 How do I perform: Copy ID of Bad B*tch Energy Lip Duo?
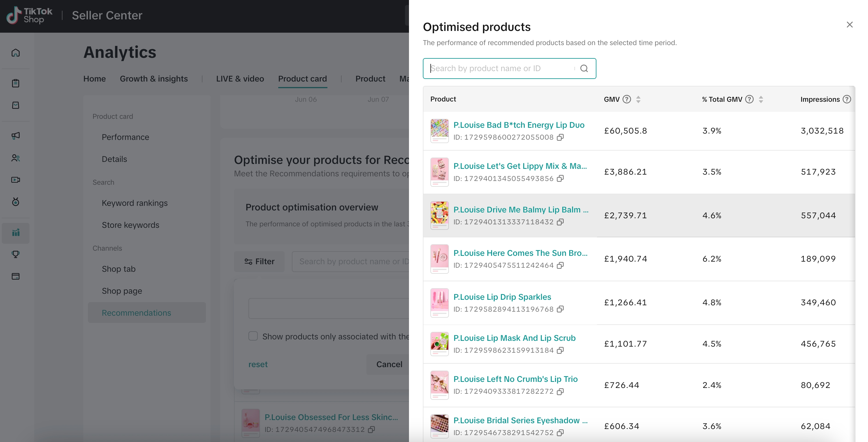click(560, 137)
